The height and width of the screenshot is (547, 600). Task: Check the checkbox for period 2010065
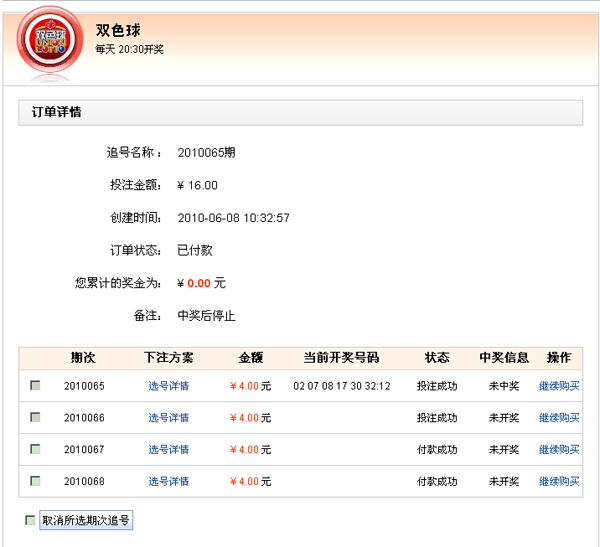click(x=35, y=385)
